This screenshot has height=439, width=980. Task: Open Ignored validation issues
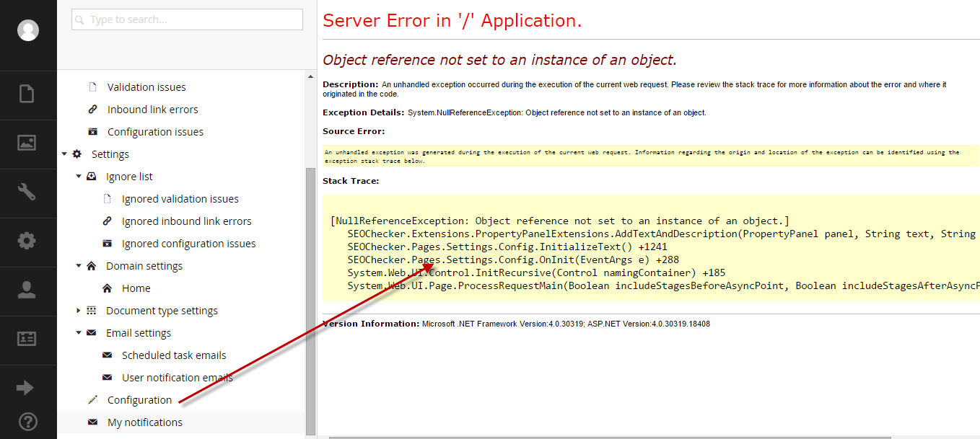pyautogui.click(x=180, y=199)
